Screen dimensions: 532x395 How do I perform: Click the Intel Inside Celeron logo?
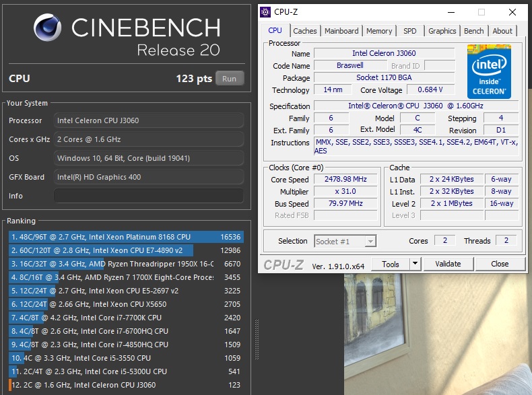489,71
